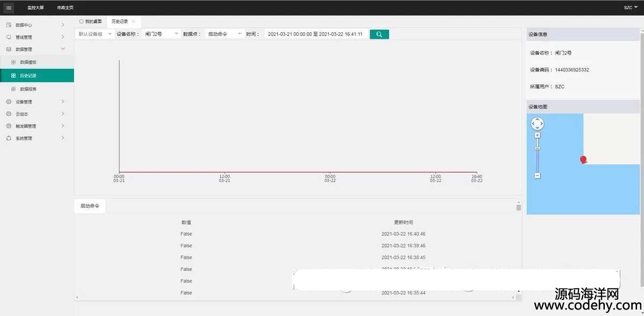The width and height of the screenshot is (644, 316).
Task: Click the 数据报表 grid icon
Action: tap(13, 89)
